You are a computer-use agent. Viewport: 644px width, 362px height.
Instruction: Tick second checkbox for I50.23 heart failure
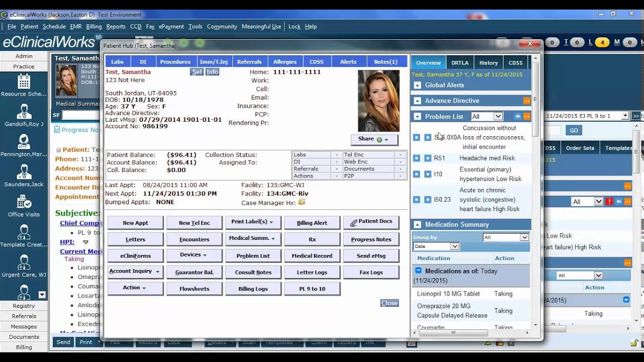(428, 200)
